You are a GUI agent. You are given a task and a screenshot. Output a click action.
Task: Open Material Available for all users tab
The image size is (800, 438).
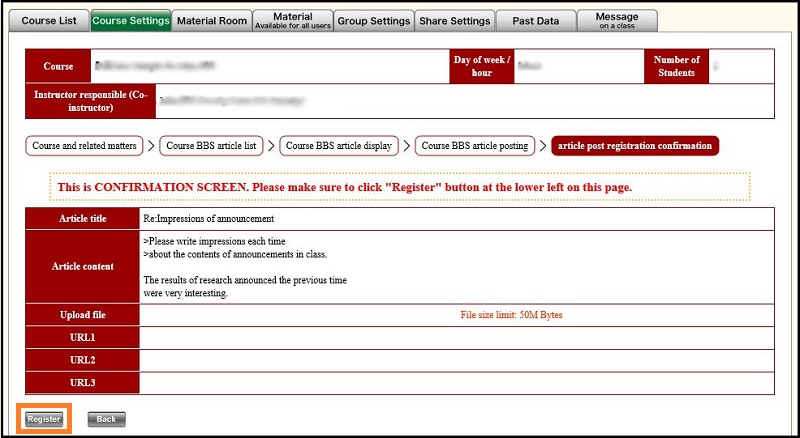point(292,21)
